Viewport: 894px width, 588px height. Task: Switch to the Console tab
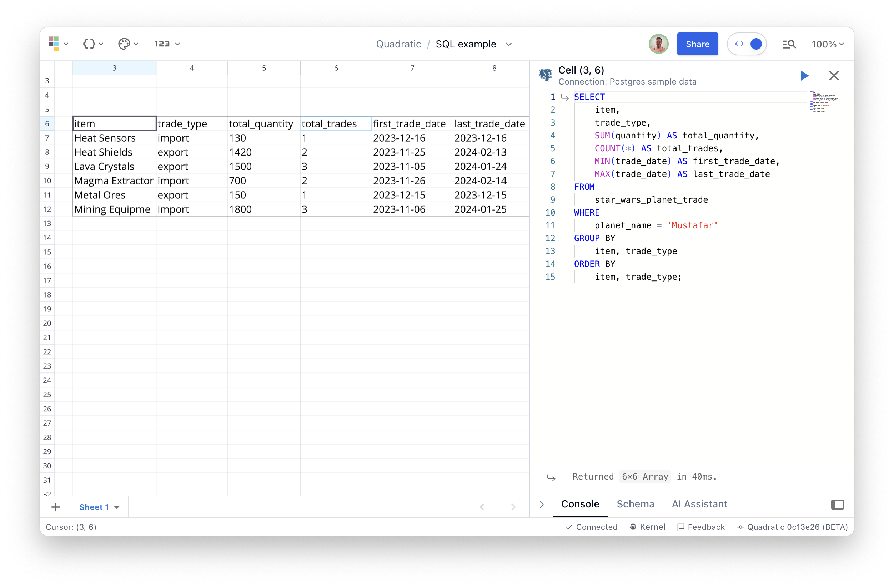[x=580, y=504]
